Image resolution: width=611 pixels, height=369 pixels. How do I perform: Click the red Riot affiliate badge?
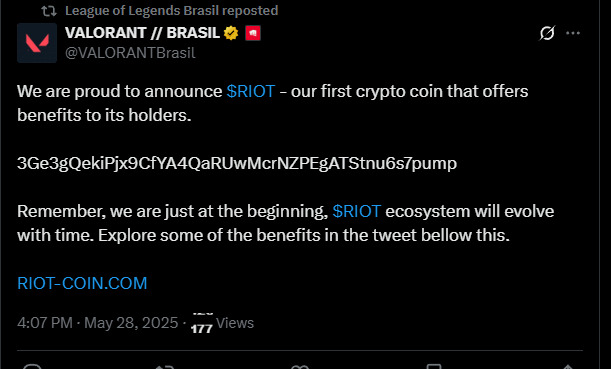[253, 33]
